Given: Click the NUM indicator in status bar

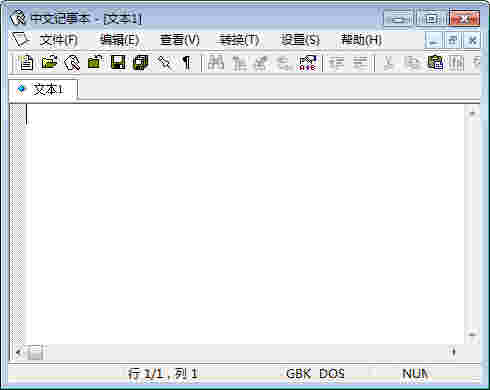Looking at the screenshot, I should coord(415,374).
